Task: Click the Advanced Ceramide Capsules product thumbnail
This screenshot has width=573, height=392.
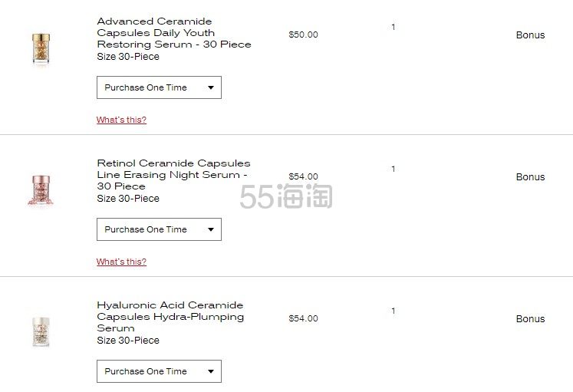Action: [37, 48]
